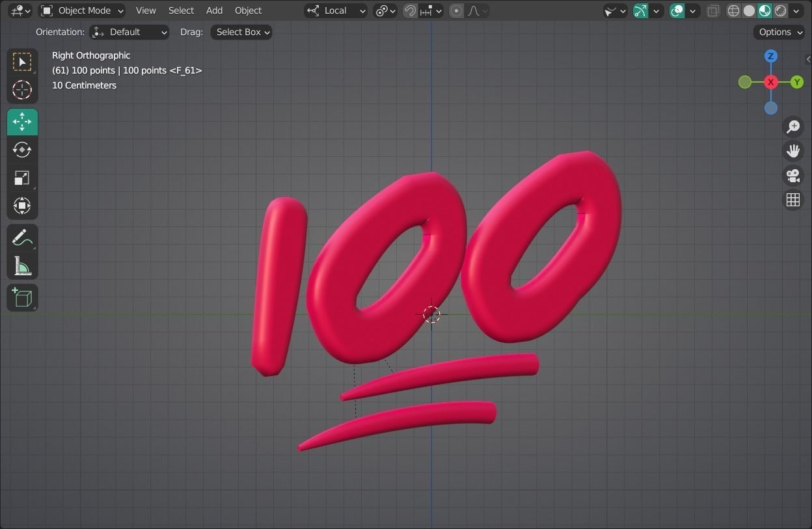
Task: Open proportional editing falloff dropdown
Action: point(478,10)
